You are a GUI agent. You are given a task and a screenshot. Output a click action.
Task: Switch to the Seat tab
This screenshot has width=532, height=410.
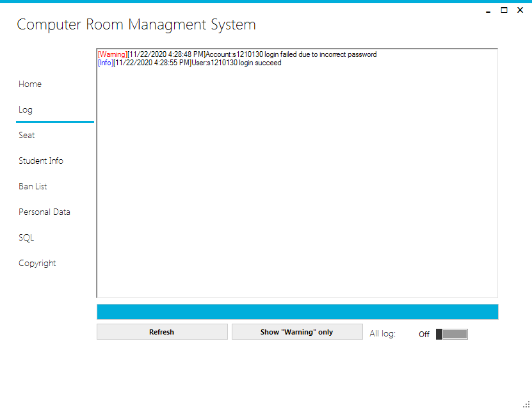(x=26, y=135)
